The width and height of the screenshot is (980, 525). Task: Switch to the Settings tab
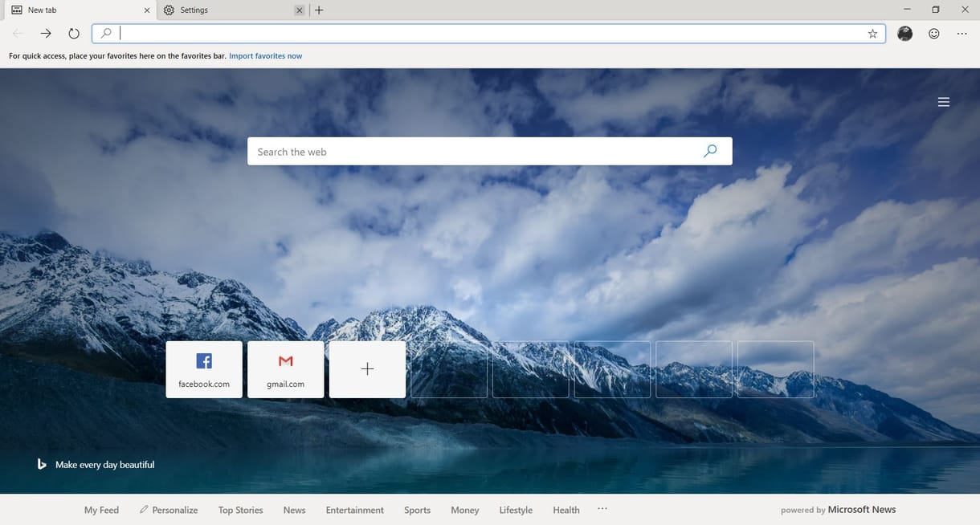tap(233, 10)
